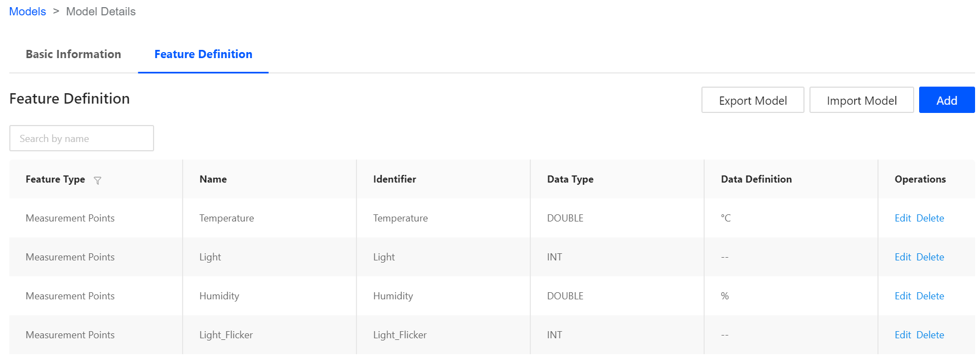Click the Import Model button

[x=861, y=100]
